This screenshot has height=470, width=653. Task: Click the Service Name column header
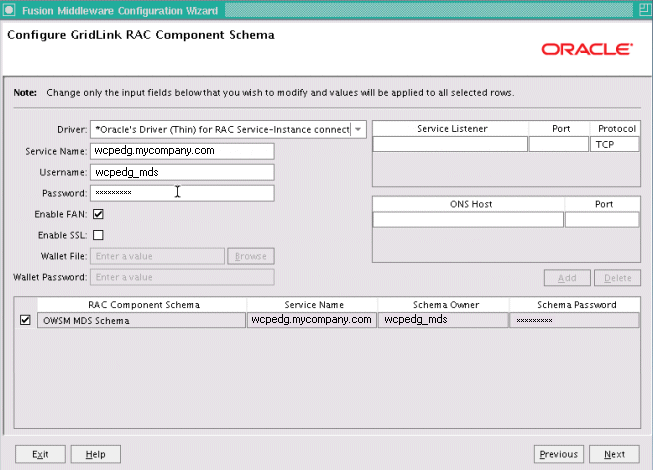point(314,305)
